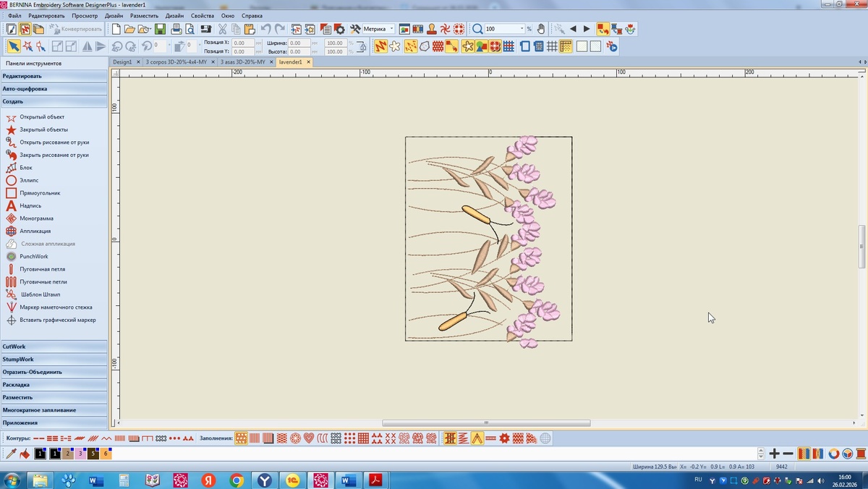Toggle the proportional scaling lock
The image size is (868, 489).
362,47
